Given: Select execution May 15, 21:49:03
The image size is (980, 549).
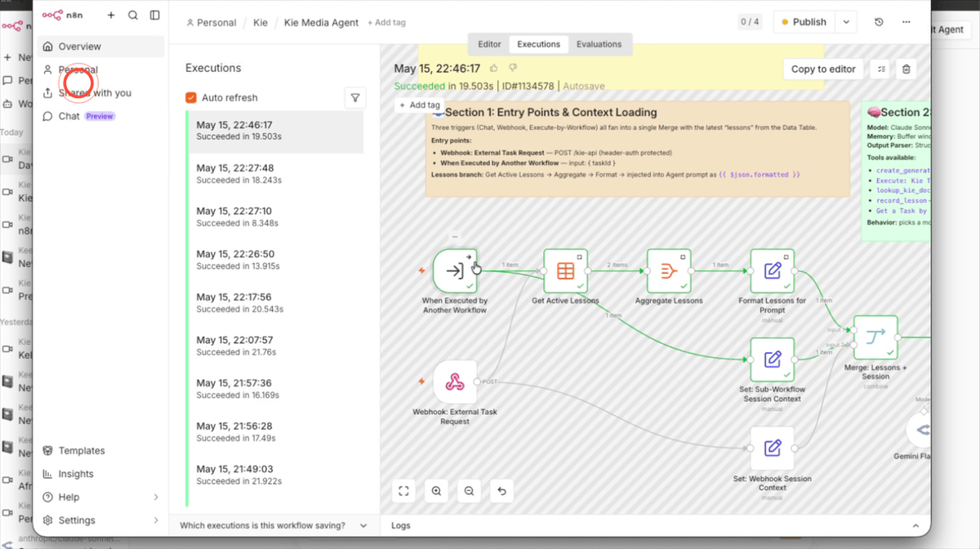Looking at the screenshot, I should tap(275, 475).
